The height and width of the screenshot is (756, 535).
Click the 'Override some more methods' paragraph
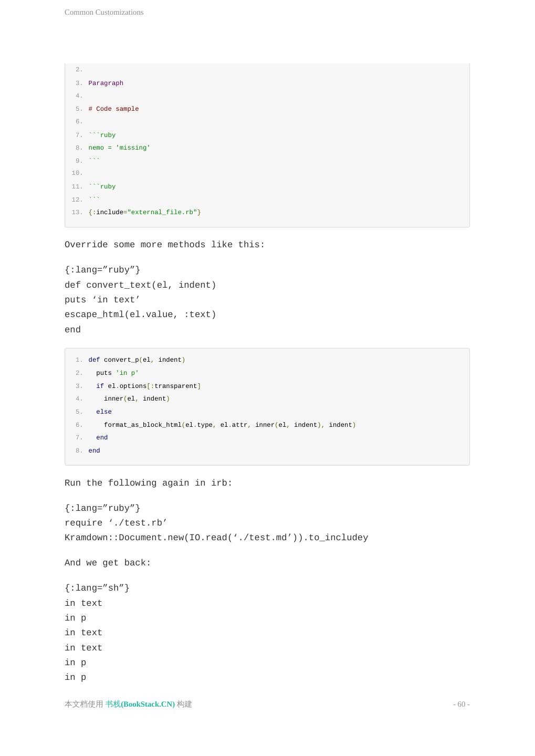tap(164, 245)
